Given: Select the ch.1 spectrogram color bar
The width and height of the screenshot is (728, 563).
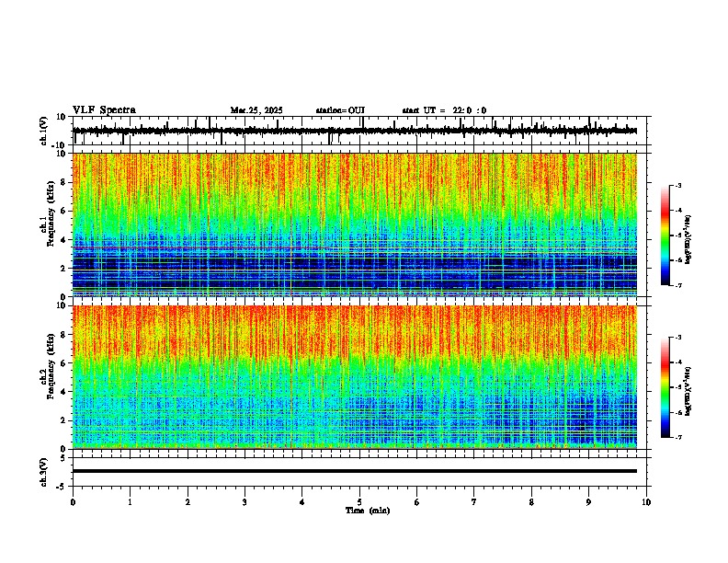Looking at the screenshot, I should 665,235.
